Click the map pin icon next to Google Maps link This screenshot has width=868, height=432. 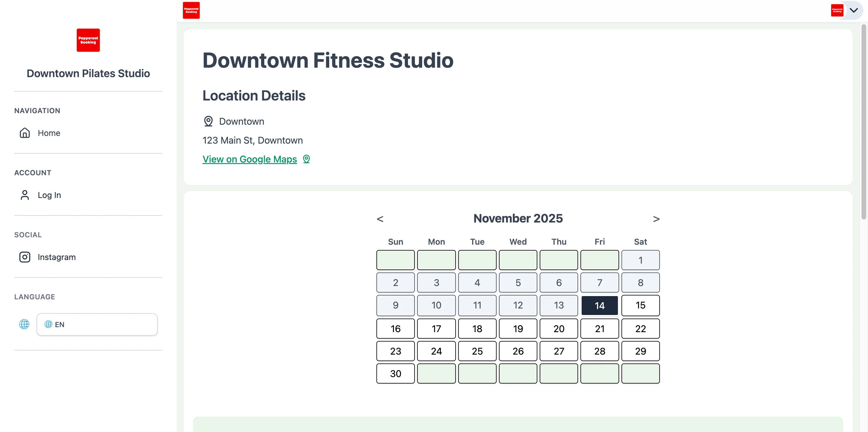pyautogui.click(x=306, y=159)
